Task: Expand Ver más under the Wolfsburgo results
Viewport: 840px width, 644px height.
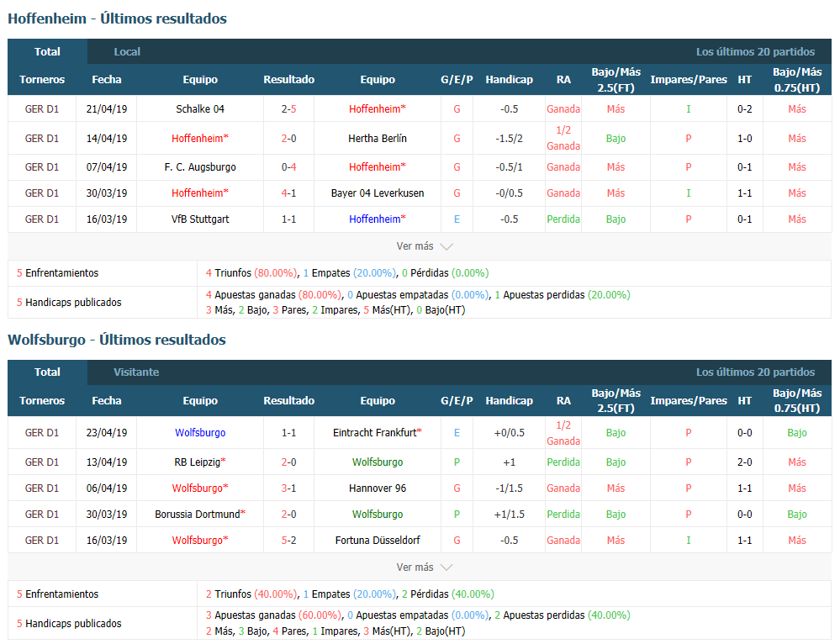Action: point(425,567)
